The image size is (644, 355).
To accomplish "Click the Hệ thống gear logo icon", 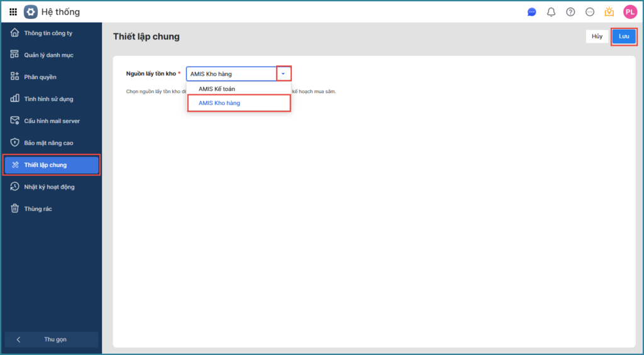I will [31, 12].
